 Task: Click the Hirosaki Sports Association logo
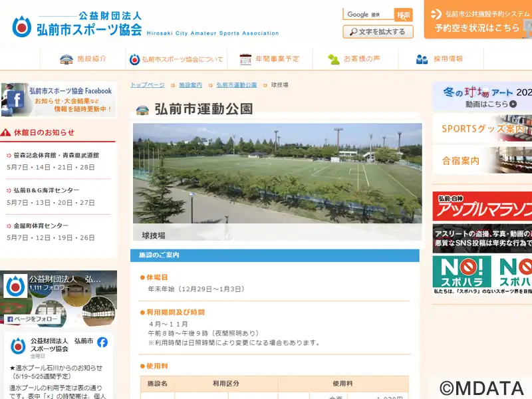coord(77,25)
